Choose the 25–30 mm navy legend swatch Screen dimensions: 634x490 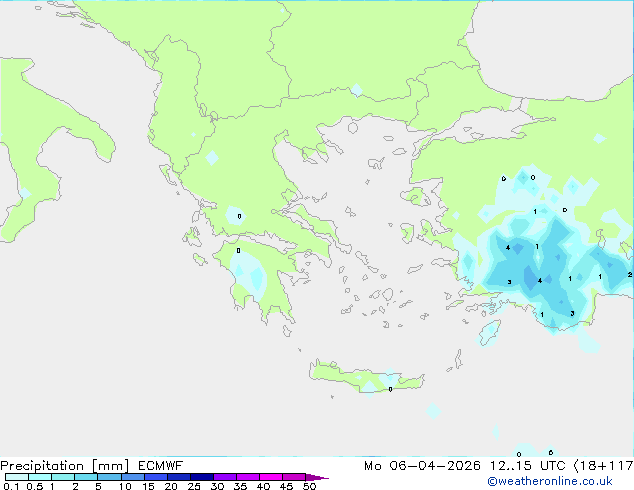coord(201,477)
